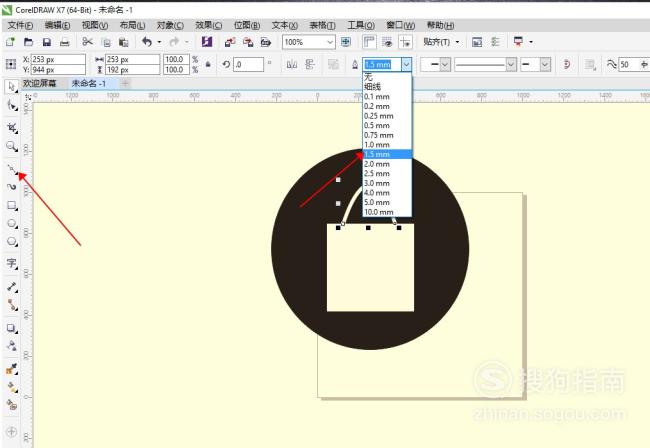Select the Drop Shadow tool
This screenshot has width=650, height=448.
pos(12,328)
